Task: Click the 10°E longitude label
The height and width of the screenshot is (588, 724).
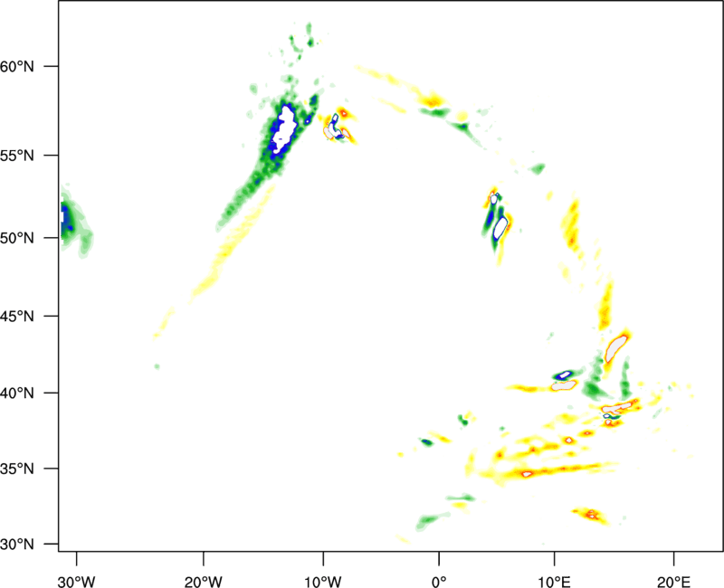Action: 554,582
